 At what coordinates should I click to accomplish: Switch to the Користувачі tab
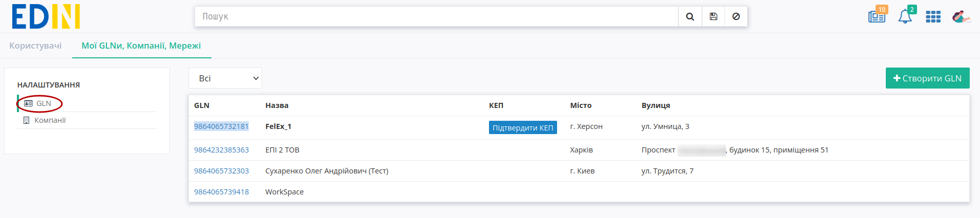(35, 46)
